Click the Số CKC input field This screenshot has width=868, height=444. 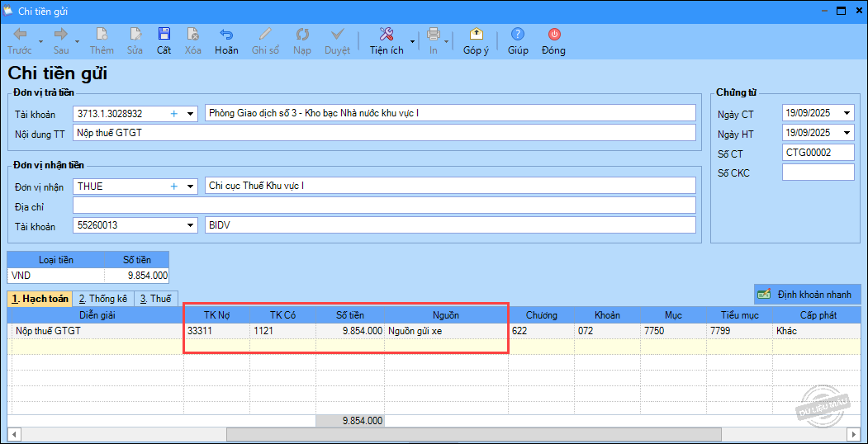point(818,172)
